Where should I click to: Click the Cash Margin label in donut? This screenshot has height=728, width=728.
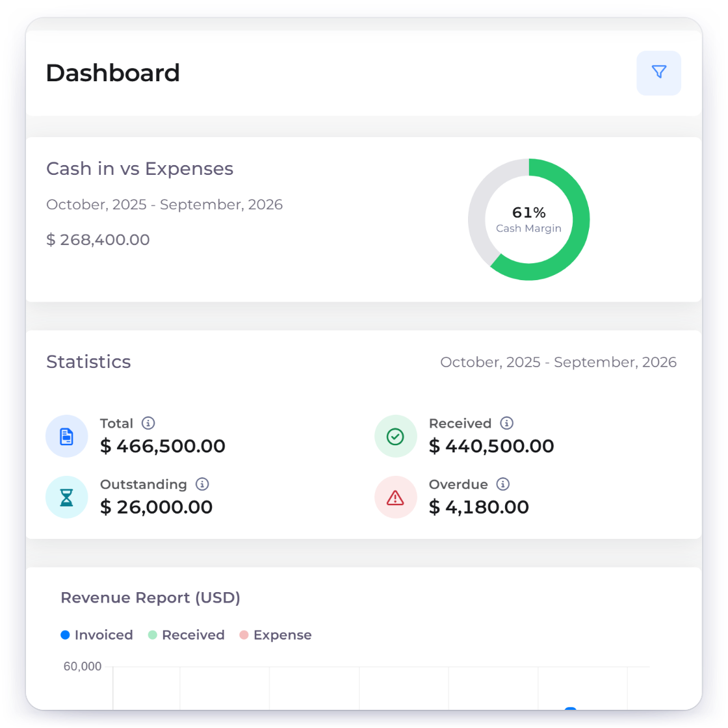pos(529,228)
